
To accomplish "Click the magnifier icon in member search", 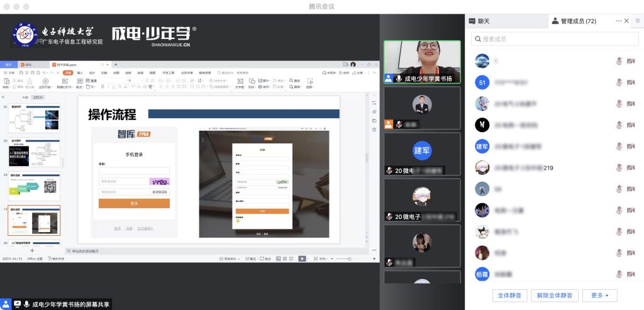I will [x=476, y=39].
